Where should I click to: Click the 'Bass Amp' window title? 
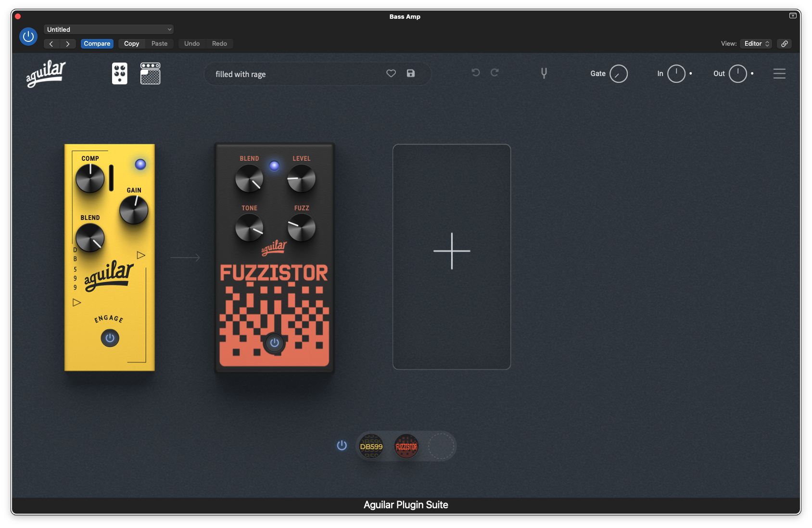point(405,16)
